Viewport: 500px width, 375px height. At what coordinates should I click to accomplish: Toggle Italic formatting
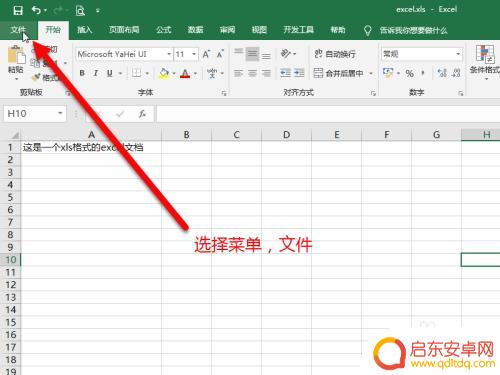[96, 73]
